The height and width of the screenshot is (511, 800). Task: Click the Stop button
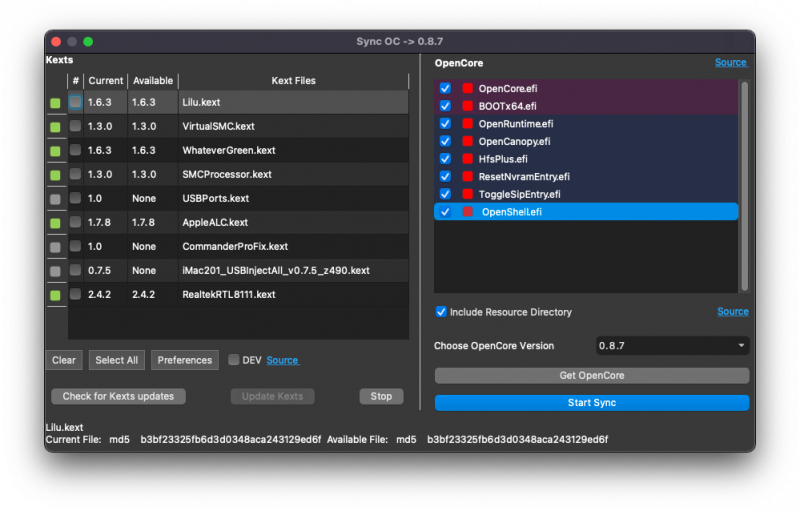[381, 396]
